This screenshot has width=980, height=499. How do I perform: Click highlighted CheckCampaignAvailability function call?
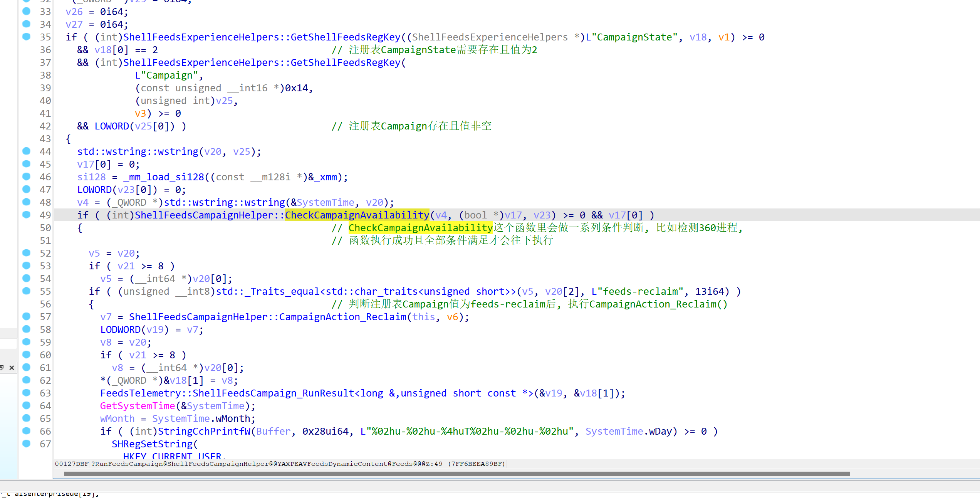pyautogui.click(x=357, y=215)
